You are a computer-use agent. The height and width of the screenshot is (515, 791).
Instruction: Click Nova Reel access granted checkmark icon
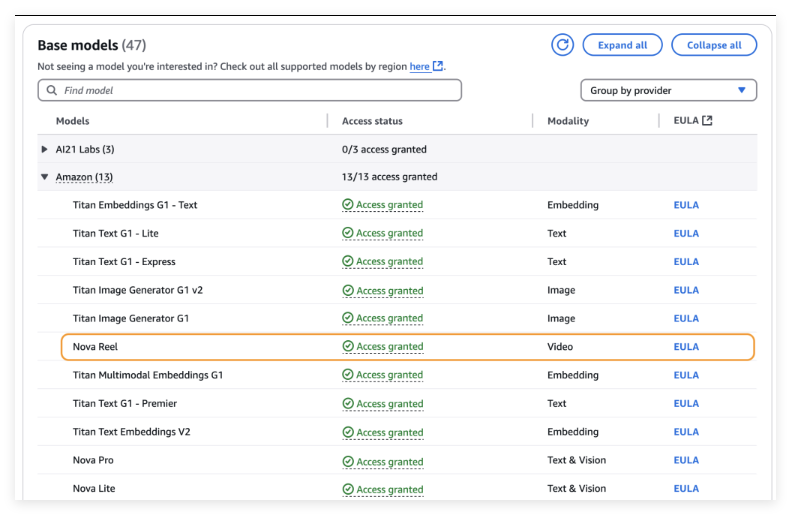click(x=348, y=347)
